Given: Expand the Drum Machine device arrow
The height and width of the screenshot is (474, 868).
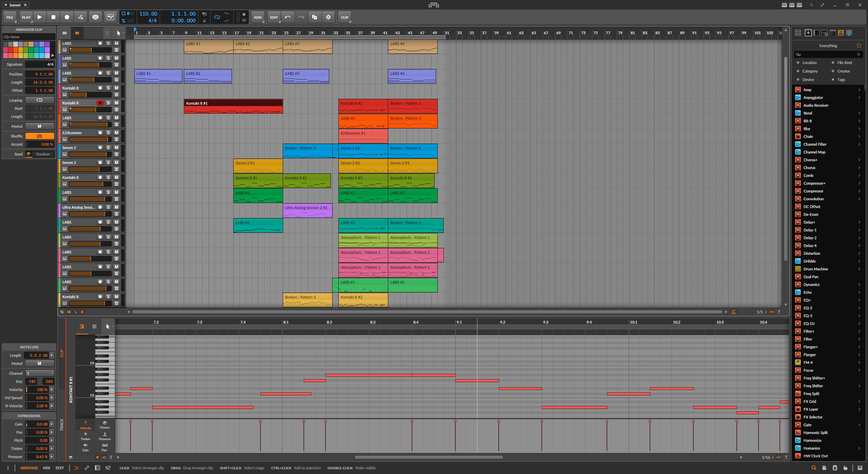Looking at the screenshot, I should pos(859,269).
